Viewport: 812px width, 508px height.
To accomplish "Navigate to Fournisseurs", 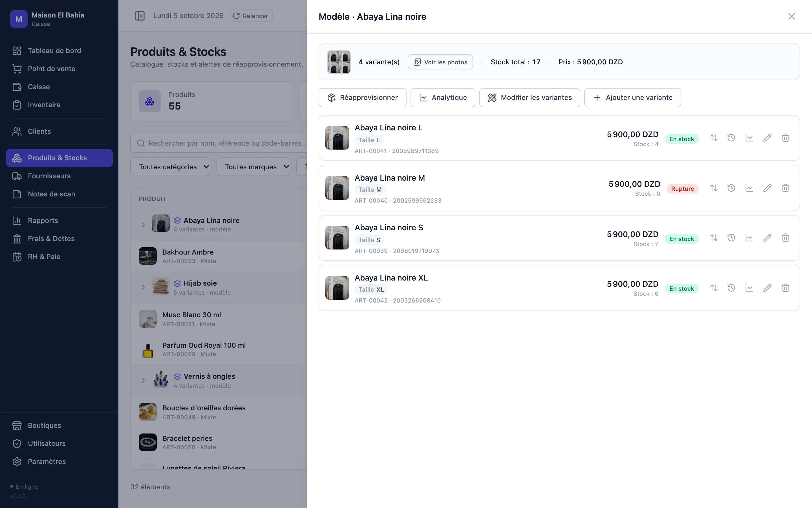I will point(59,176).
